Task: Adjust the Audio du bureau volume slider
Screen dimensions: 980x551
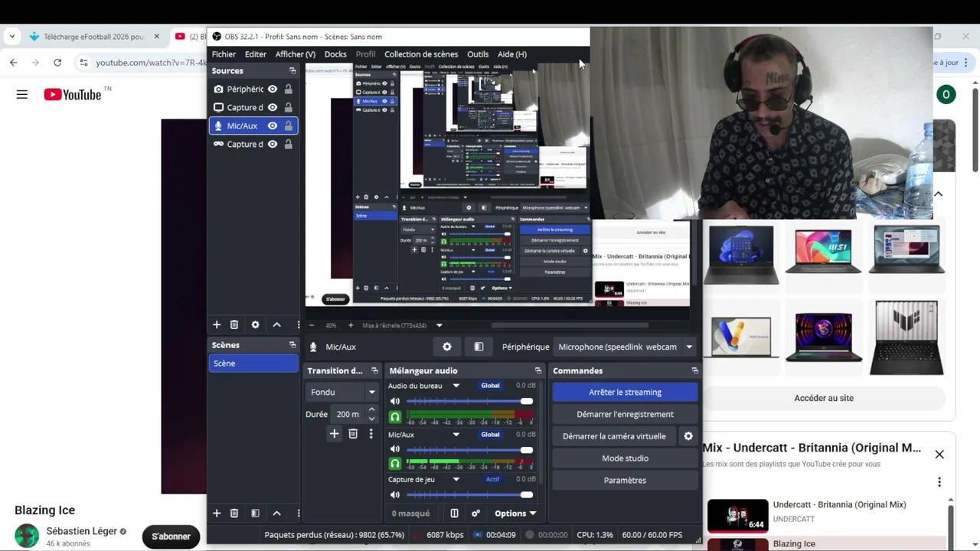Action: (469, 401)
